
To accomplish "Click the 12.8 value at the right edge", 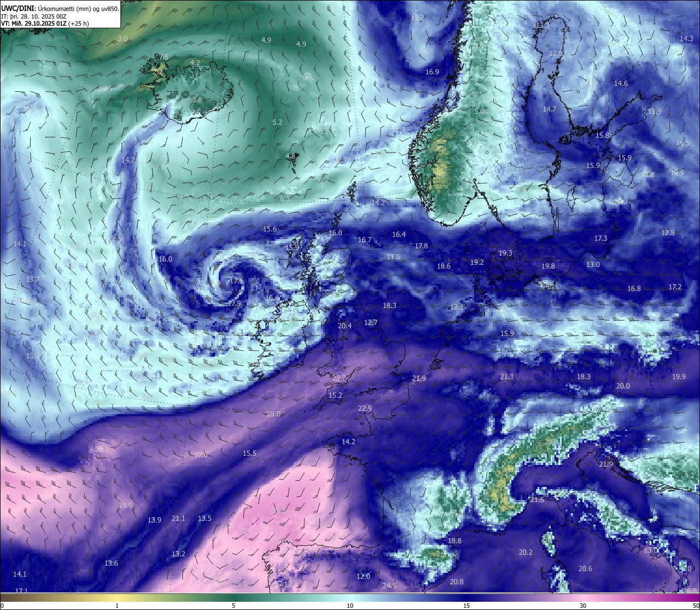I will (668, 233).
